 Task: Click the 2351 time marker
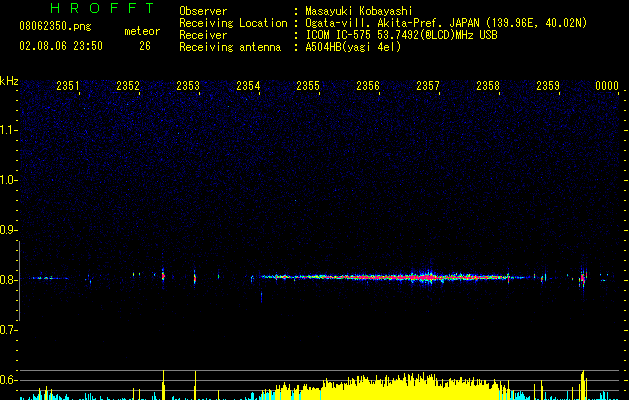tap(68, 85)
